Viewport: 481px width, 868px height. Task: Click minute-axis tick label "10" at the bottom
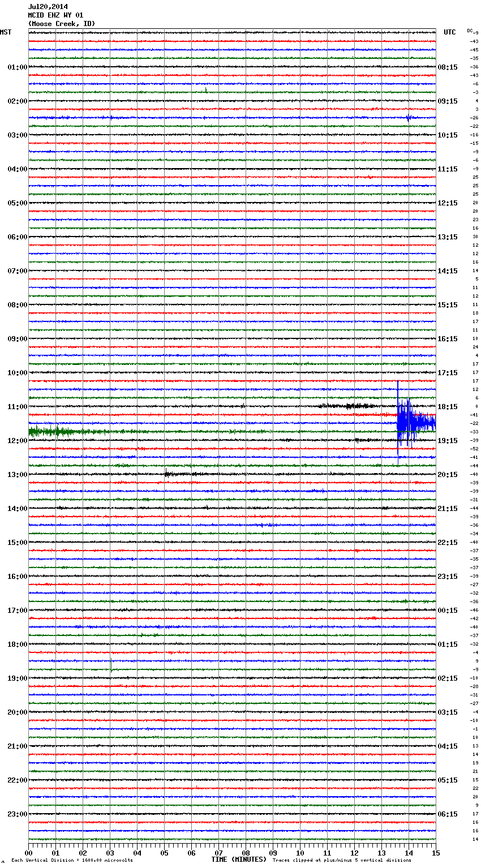pyautogui.click(x=300, y=853)
